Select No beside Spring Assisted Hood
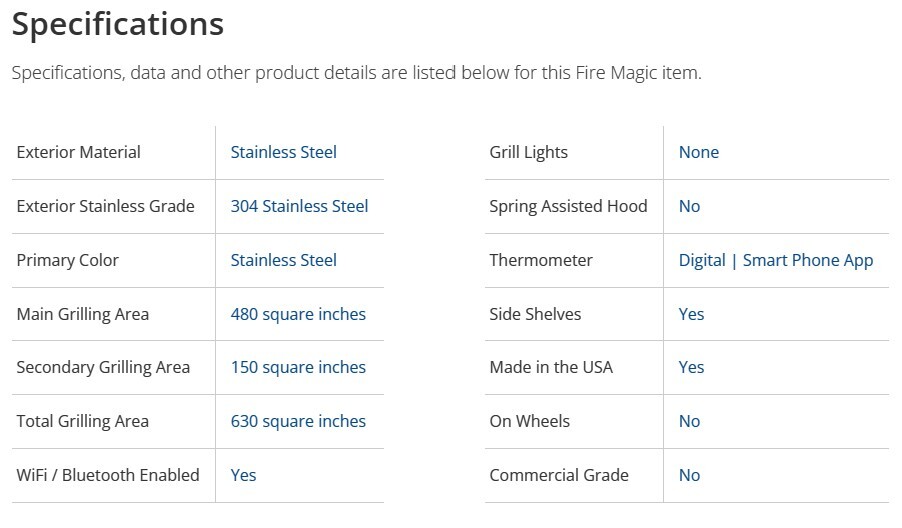Screen dimensions: 902x528 tap(689, 206)
